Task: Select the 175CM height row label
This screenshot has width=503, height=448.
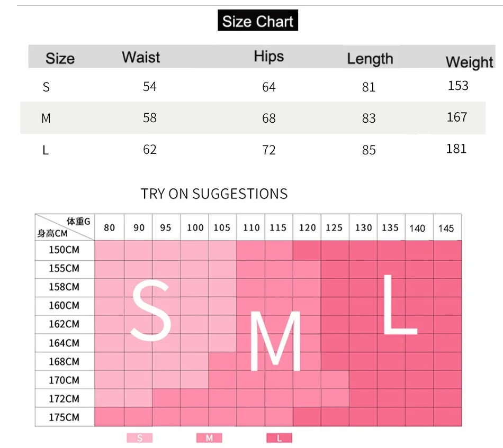Action: [x=64, y=417]
